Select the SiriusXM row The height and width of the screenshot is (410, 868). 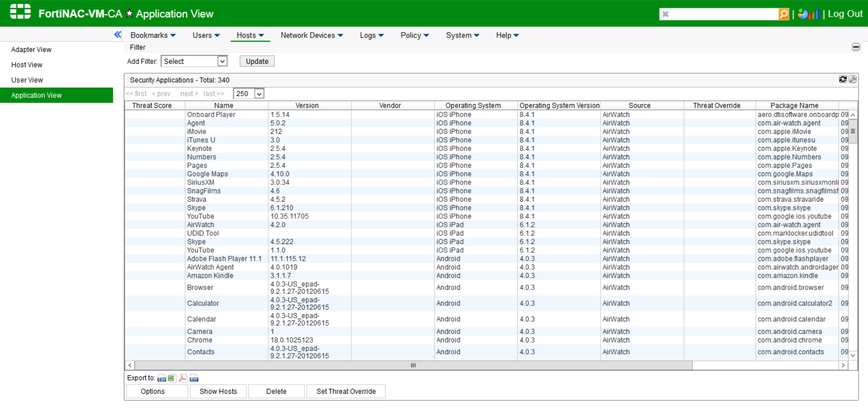coord(487,183)
